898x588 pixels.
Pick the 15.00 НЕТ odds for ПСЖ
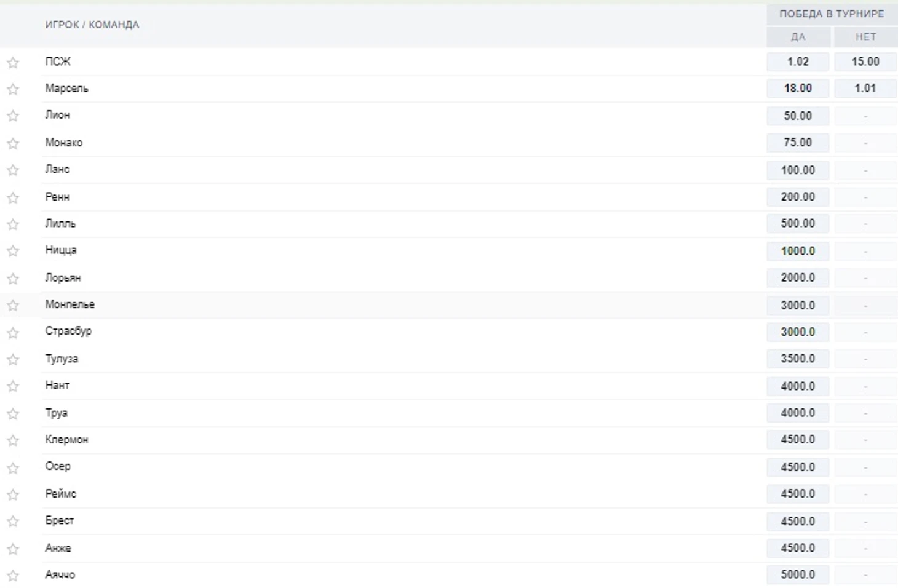point(865,62)
